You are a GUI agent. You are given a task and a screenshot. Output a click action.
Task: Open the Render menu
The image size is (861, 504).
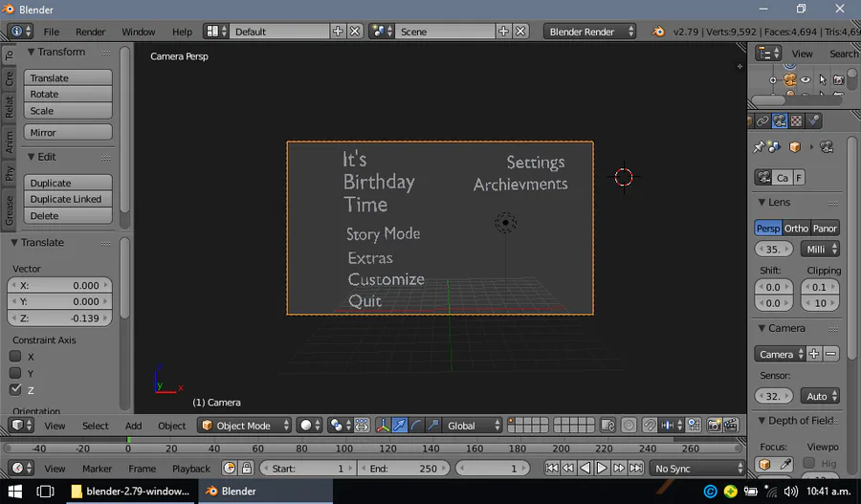(x=91, y=32)
